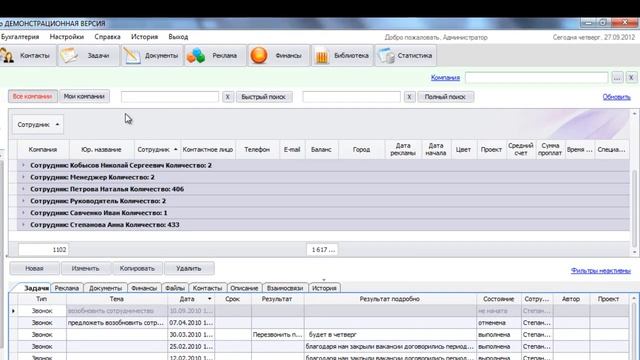Sort by the Контактное лицо column
The height and width of the screenshot is (360, 640).
click(x=208, y=149)
